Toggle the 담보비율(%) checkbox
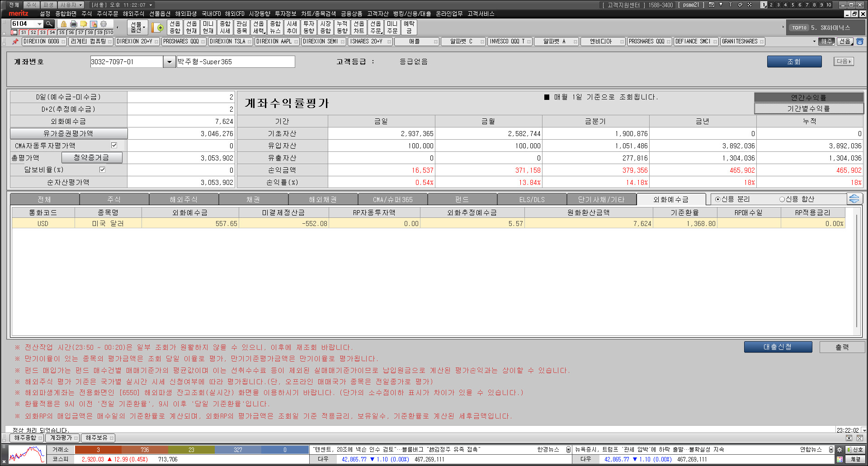Viewport: 868px width, 466px height. 102,170
